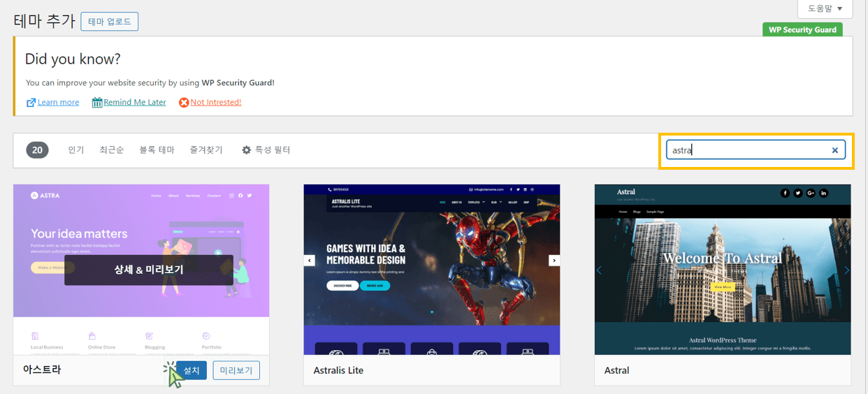Open the Astralis Lite theme thumbnail
Viewport: 868px width, 394px height.
point(432,270)
